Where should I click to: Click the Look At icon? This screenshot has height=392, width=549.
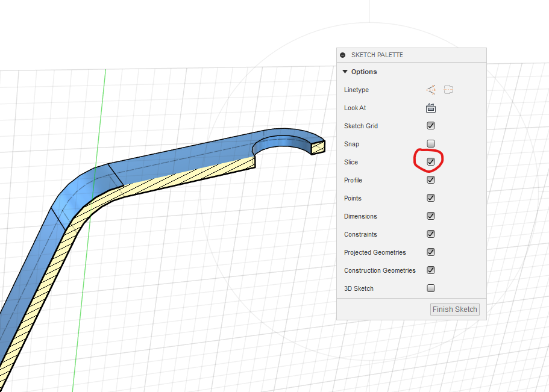431,108
